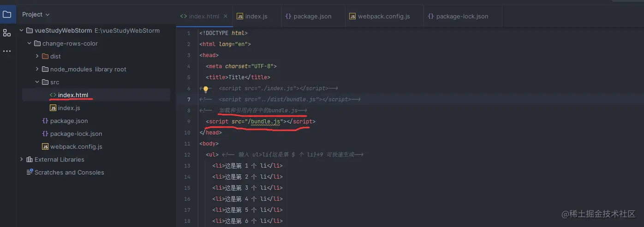Viewport: 644px width, 227px height.
Task: Click line number 7 in gutter
Action: click(189, 99)
